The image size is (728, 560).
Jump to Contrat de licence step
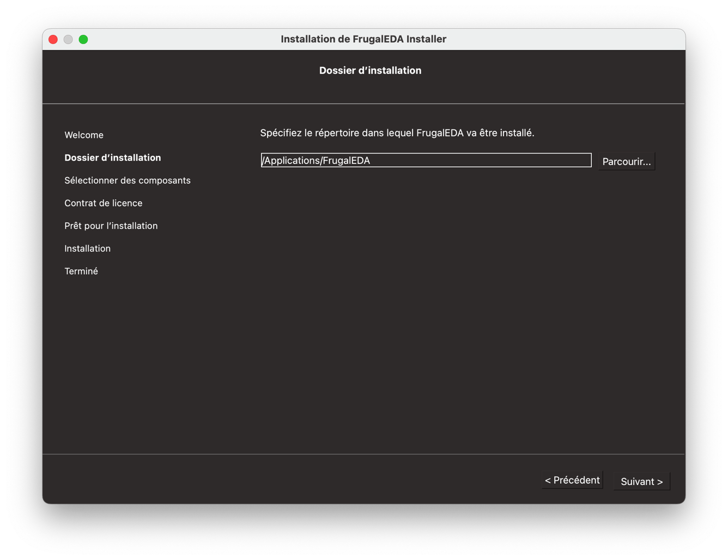104,203
